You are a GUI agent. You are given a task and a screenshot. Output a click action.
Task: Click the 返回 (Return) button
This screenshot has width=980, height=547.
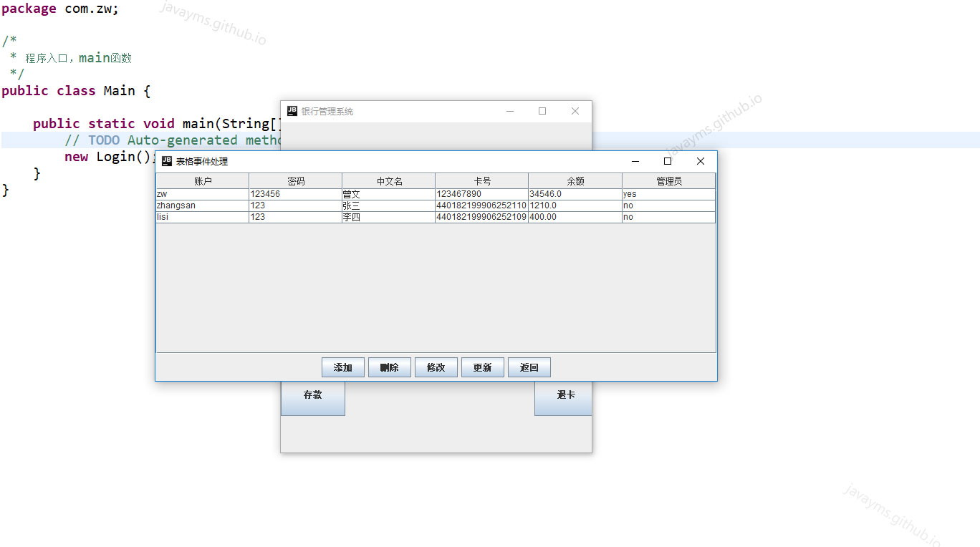529,367
